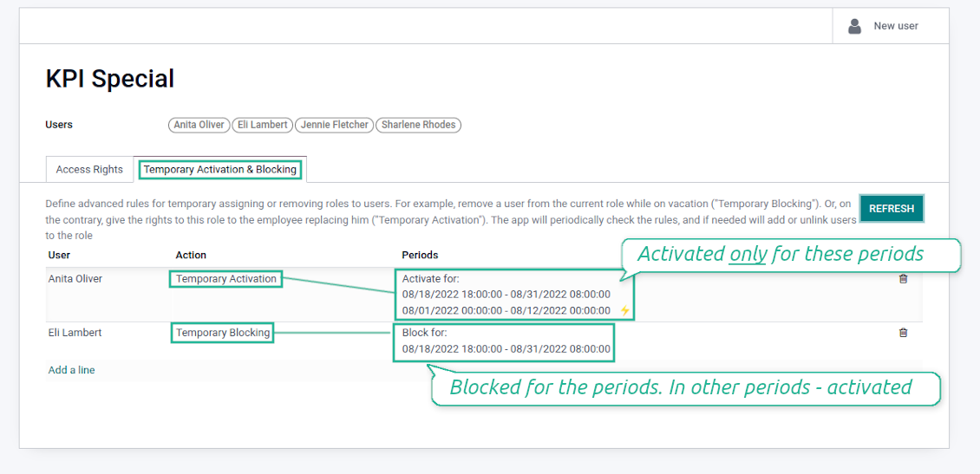This screenshot has width=980, height=474.
Task: Delete the Anita Oliver rule with trash icon
Action: [x=903, y=279]
